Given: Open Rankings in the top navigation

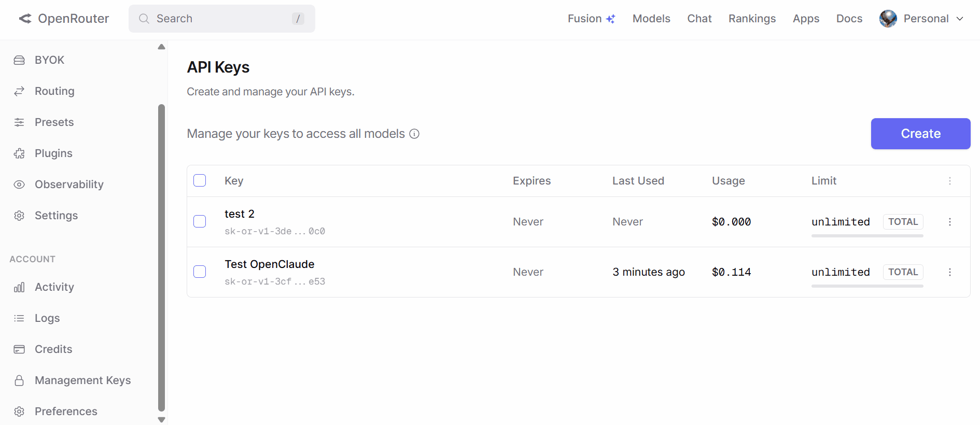Looking at the screenshot, I should (x=752, y=19).
